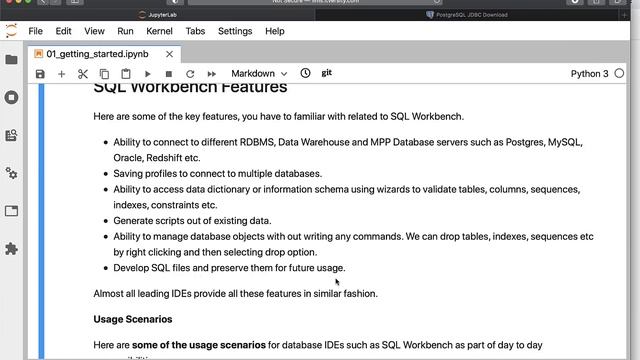Copy the selected cell
The height and width of the screenshot is (360, 640).
104,74
